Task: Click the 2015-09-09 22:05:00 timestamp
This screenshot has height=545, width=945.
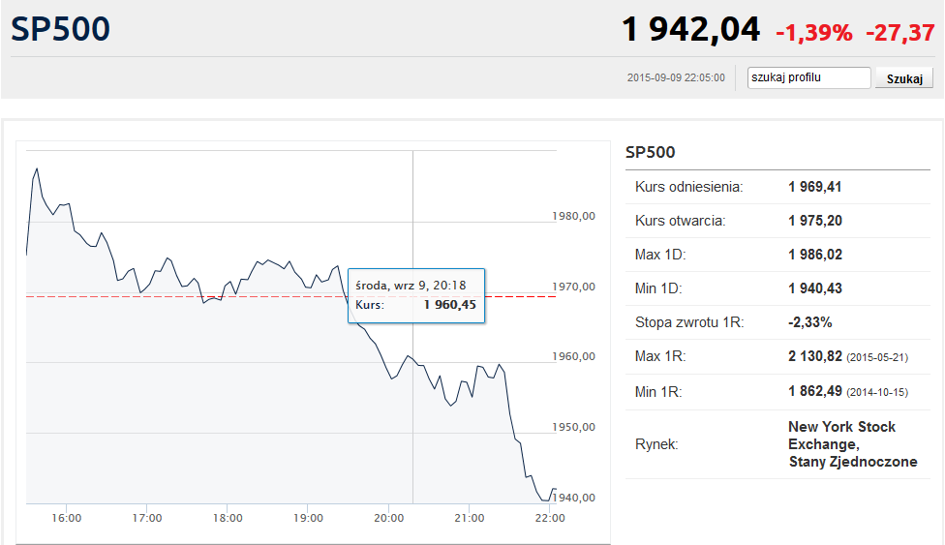Action: [x=675, y=78]
